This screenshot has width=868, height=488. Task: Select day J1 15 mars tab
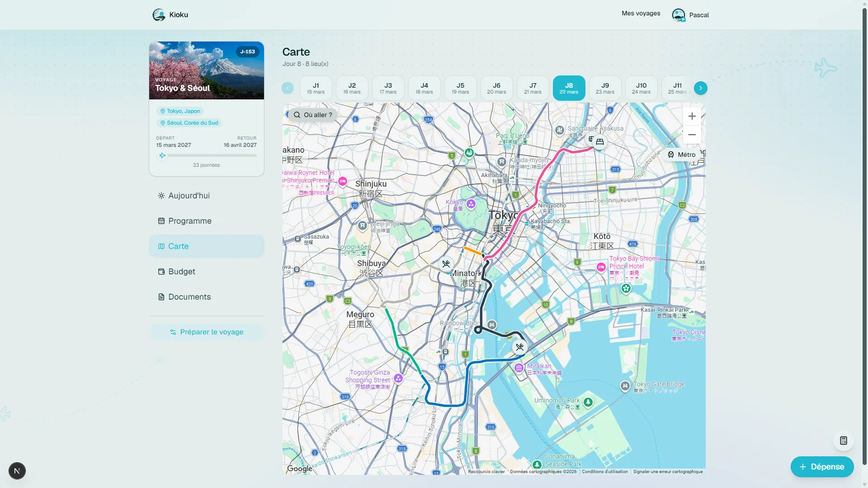pos(316,88)
